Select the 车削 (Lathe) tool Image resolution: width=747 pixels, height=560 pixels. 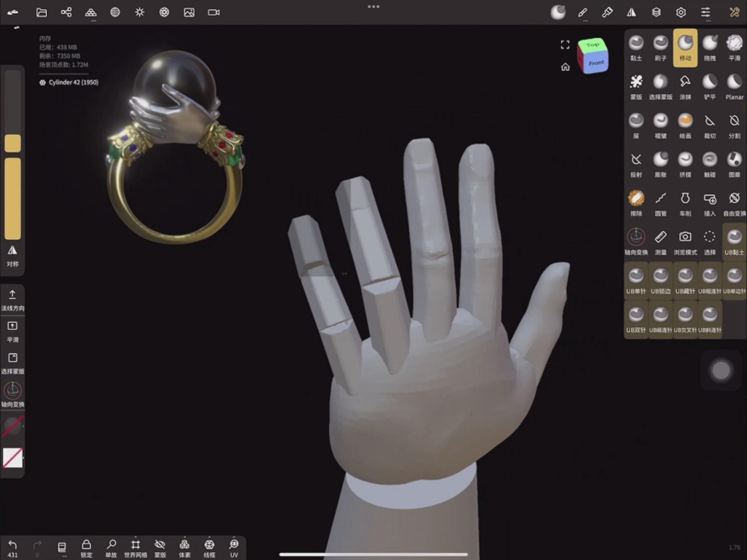pos(685,203)
